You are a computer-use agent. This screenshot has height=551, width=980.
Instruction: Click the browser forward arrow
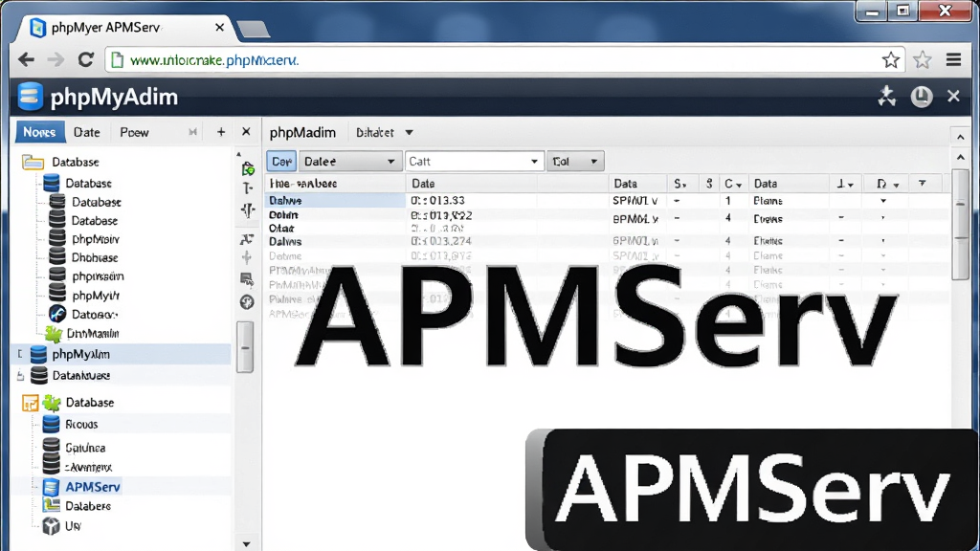point(56,60)
